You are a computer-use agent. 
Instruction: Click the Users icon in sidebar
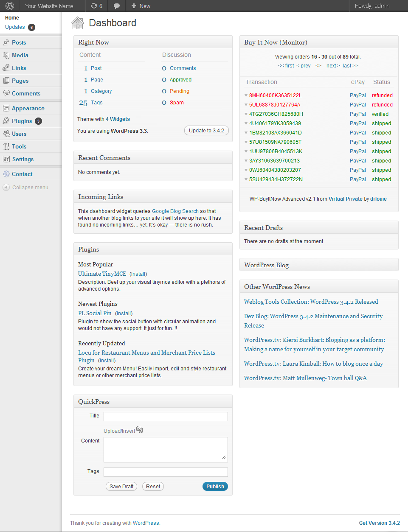pos(6,134)
